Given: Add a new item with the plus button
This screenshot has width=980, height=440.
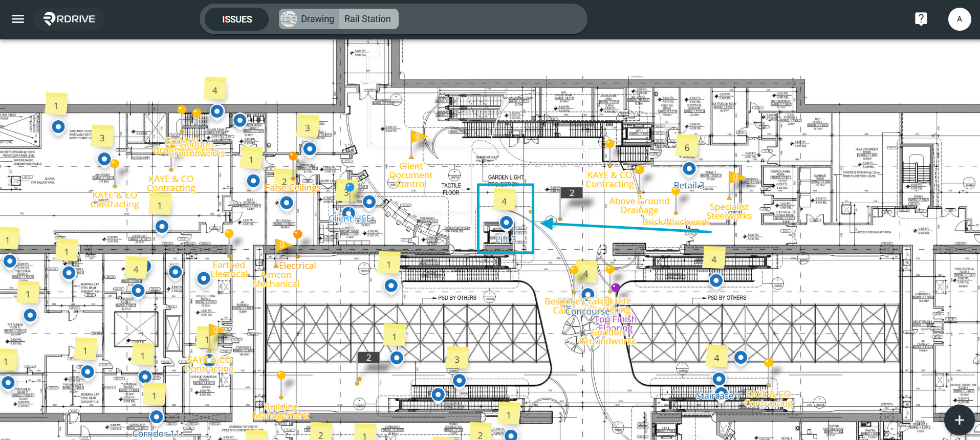Looking at the screenshot, I should [x=959, y=420].
